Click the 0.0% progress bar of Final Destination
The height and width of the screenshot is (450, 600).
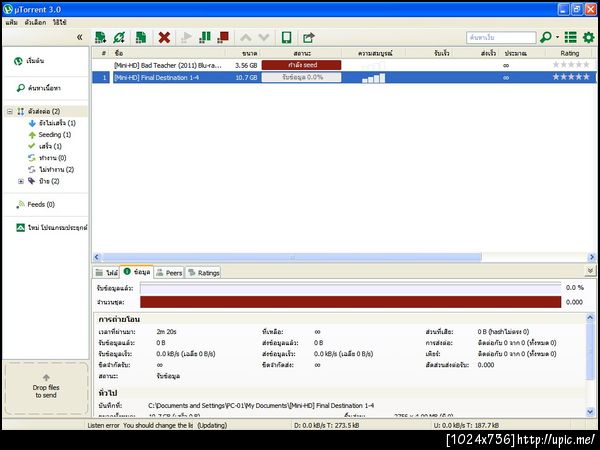pos(302,77)
